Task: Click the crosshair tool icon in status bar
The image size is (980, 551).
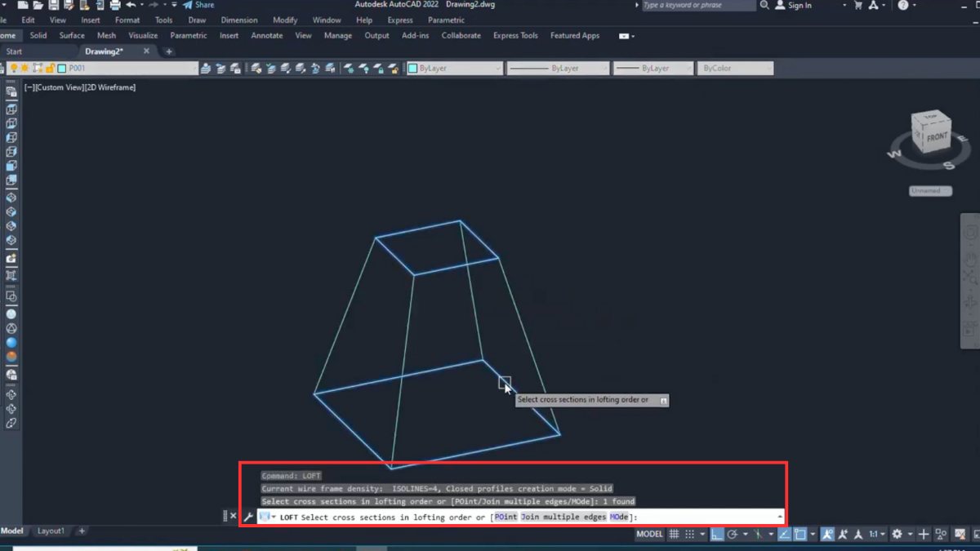Action: tap(923, 534)
